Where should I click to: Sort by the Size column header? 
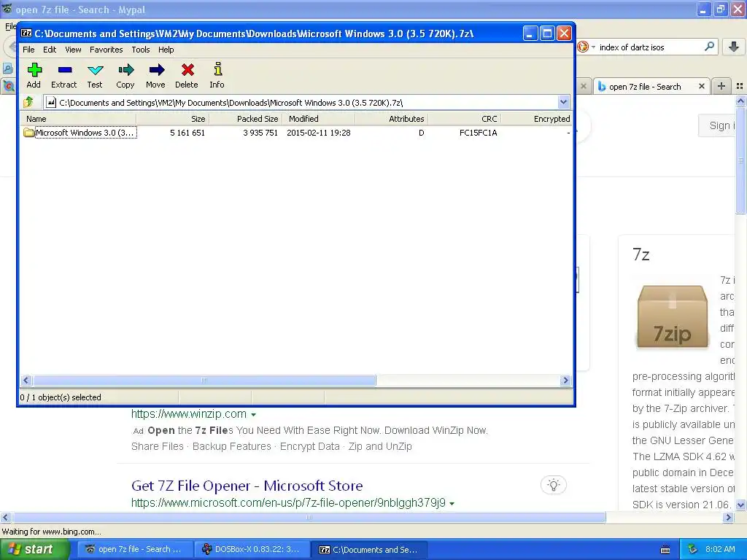172,119
